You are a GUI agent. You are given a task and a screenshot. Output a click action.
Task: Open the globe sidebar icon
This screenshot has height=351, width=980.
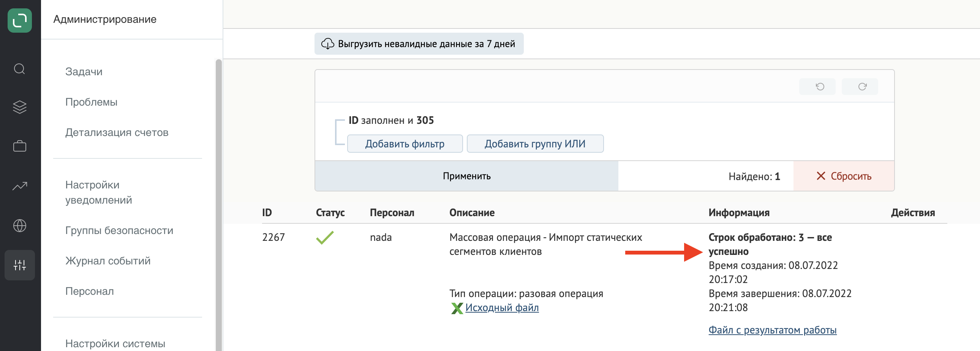[20, 226]
